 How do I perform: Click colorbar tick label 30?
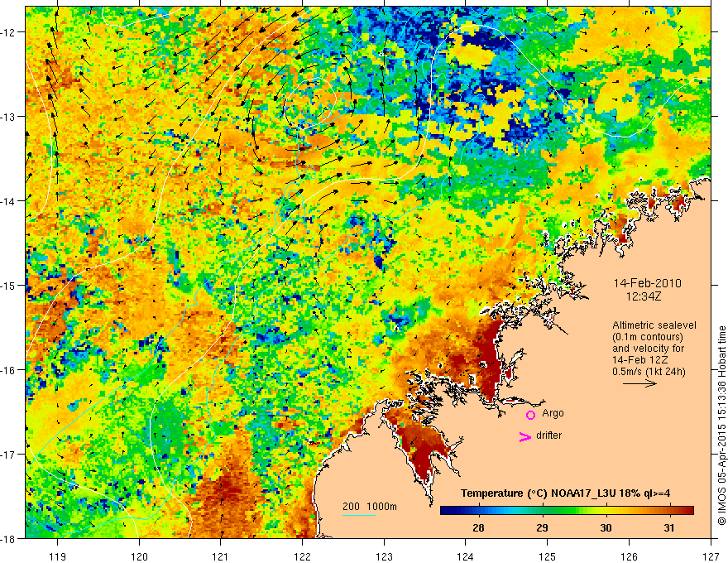(x=606, y=527)
